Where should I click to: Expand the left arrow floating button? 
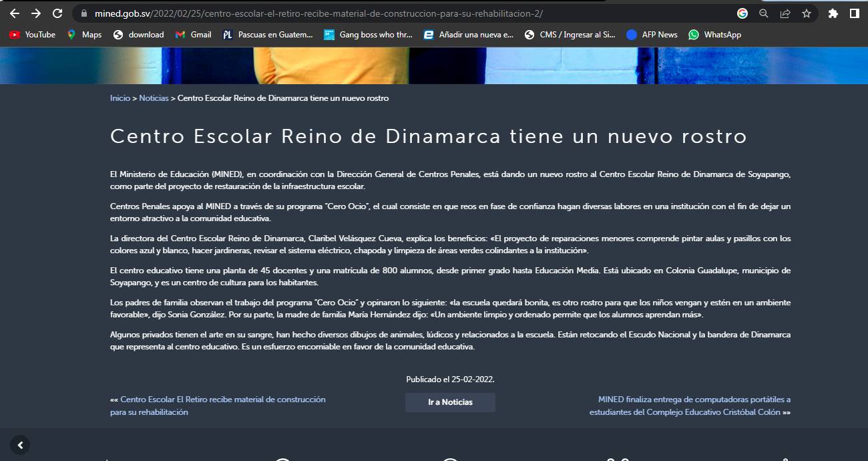click(20, 445)
